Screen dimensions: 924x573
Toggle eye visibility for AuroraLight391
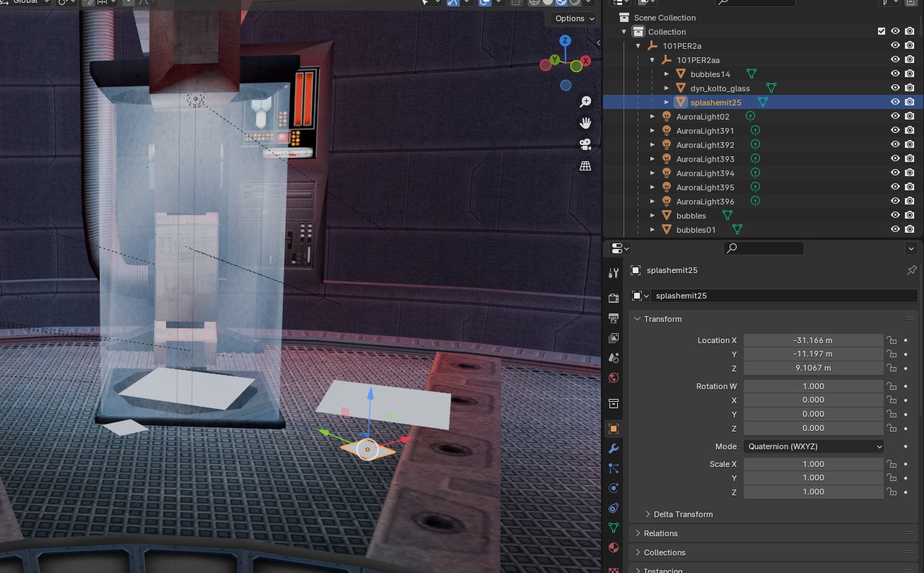tap(895, 130)
